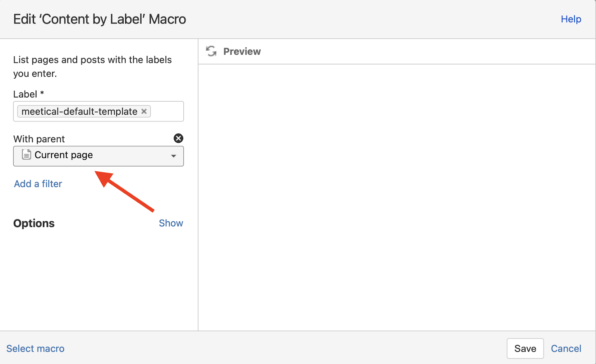Save the Content by Label macro
596x364 pixels.
[x=525, y=348]
